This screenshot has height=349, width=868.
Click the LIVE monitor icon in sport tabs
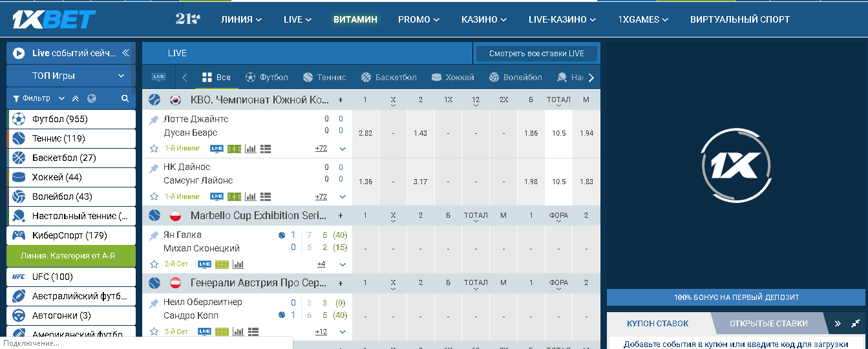(158, 78)
